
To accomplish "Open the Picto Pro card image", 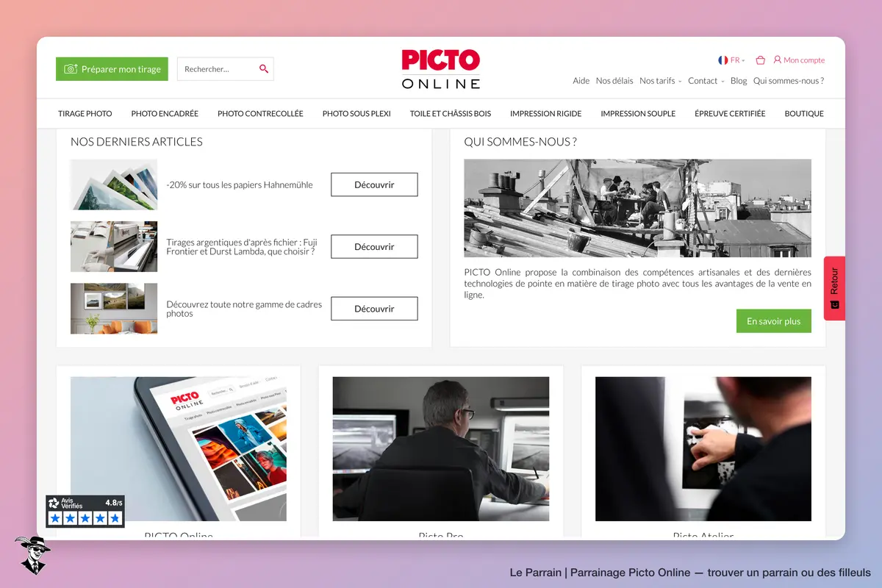I will click(x=441, y=449).
